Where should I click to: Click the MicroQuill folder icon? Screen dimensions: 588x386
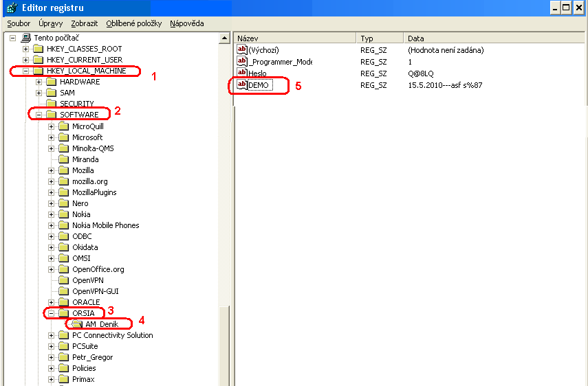[x=64, y=126]
